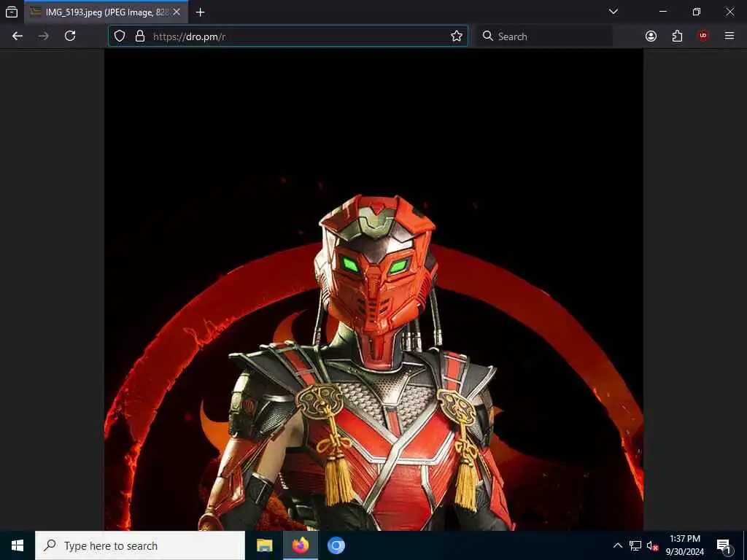Expand the list all tabs dropdown arrow

614,12
